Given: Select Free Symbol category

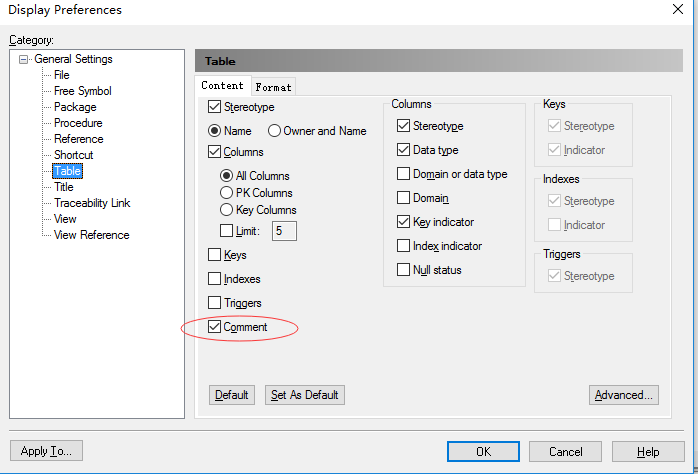Looking at the screenshot, I should pyautogui.click(x=82, y=91).
